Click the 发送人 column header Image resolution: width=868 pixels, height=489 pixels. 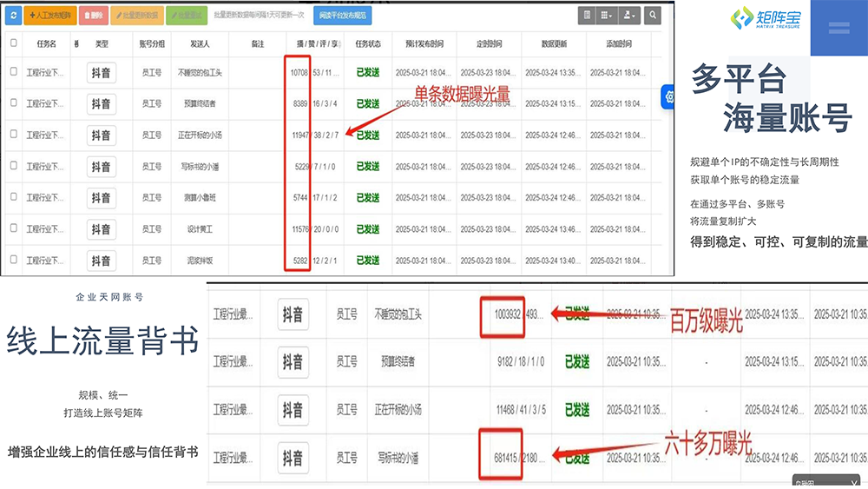coord(200,43)
